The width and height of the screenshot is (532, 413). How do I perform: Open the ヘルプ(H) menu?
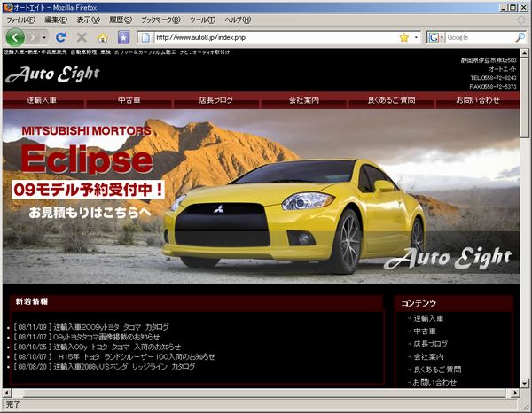point(238,19)
